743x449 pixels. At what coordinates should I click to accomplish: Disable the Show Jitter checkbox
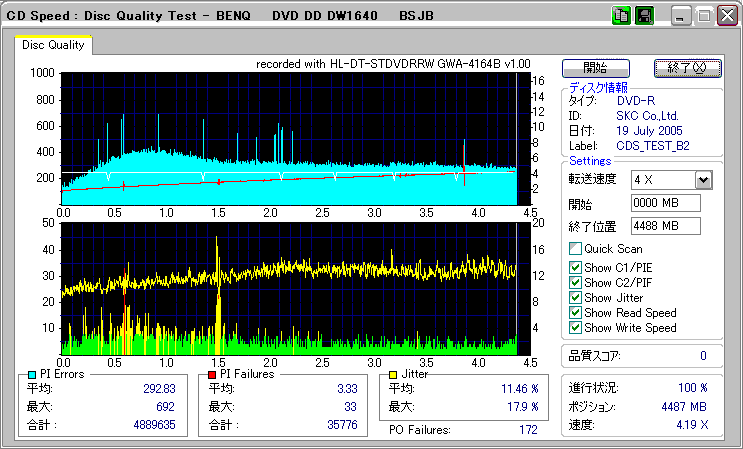pos(575,298)
